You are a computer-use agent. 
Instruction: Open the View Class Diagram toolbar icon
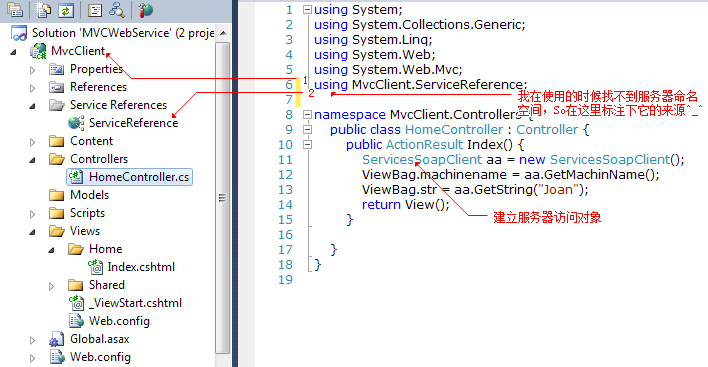tap(117, 10)
